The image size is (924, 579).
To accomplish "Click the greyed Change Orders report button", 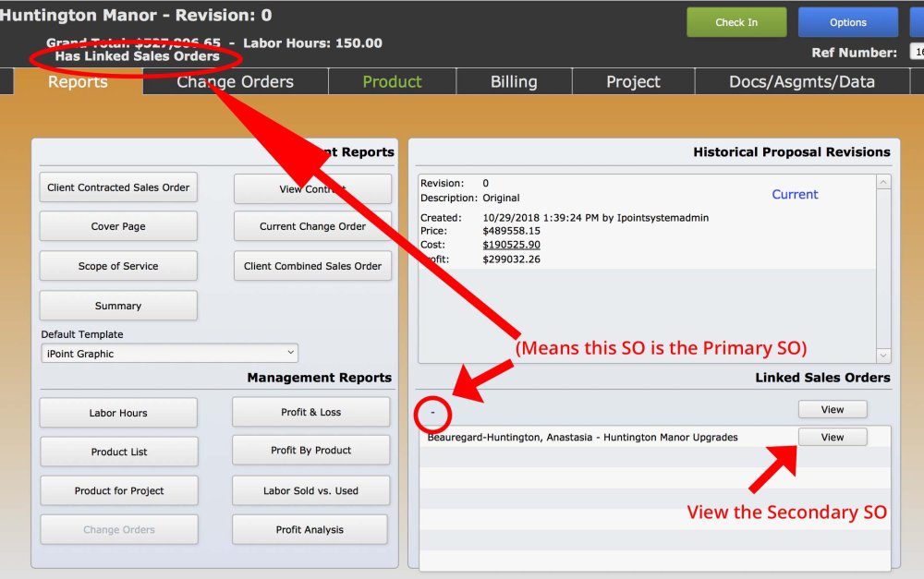I will coord(119,529).
